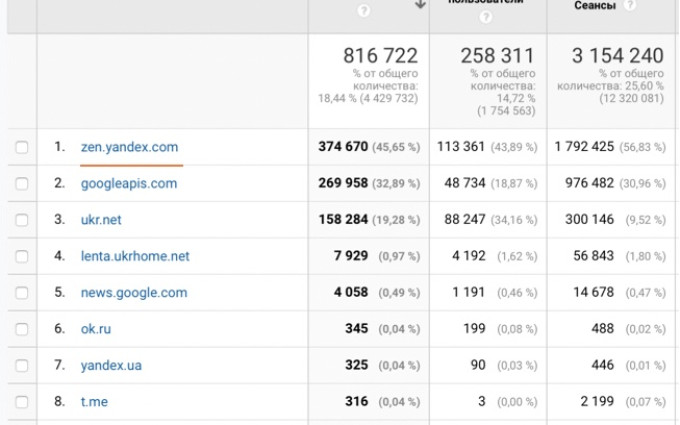Click the sort descending arrow icon
Image resolution: width=680 pixels, height=425 pixels.
click(420, 4)
